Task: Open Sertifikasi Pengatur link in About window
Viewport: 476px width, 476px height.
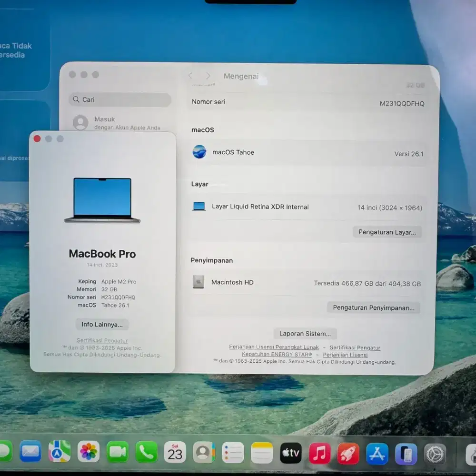Action: point(102,340)
